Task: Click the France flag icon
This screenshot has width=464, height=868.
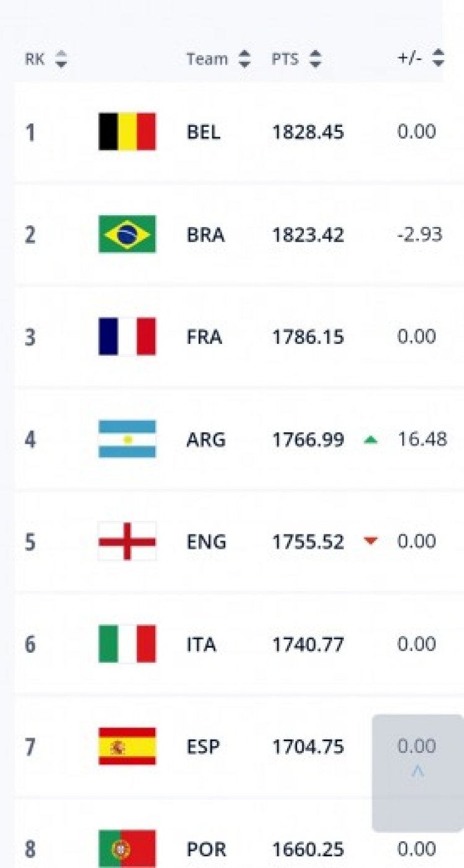Action: pos(127,337)
